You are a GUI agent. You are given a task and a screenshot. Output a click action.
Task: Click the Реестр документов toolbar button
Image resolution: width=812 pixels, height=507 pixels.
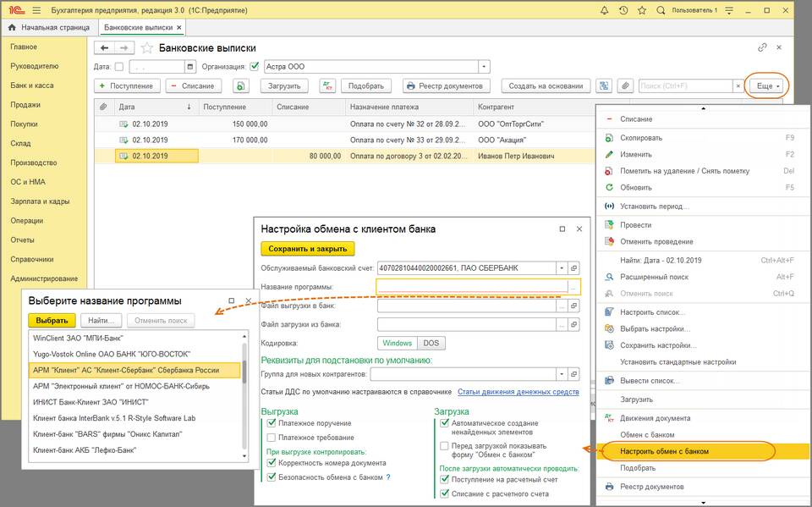coord(447,86)
